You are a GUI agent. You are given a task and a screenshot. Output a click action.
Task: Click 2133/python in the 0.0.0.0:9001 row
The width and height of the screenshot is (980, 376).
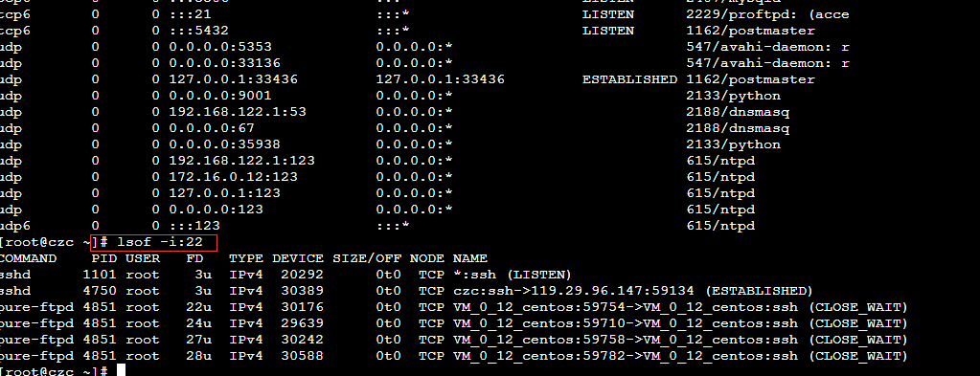(x=733, y=96)
